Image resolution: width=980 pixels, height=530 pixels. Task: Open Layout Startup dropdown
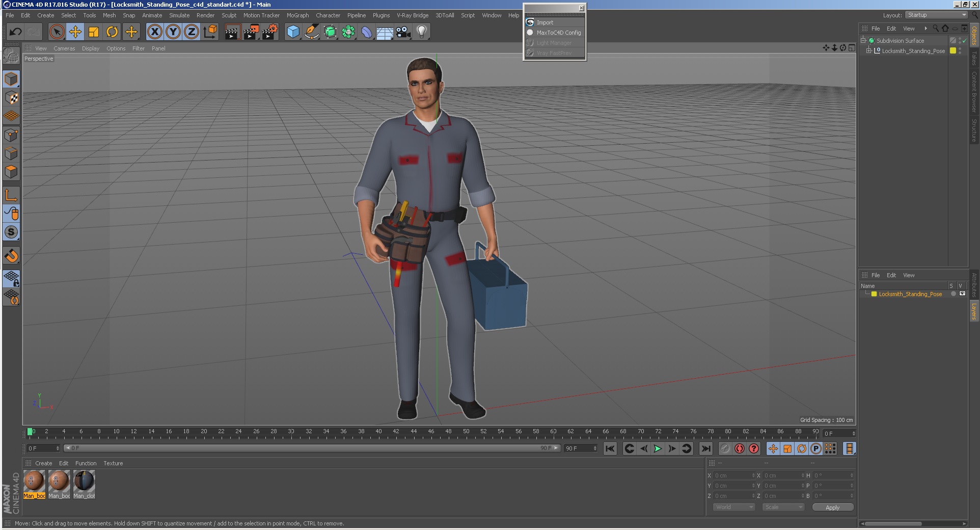pyautogui.click(x=936, y=15)
